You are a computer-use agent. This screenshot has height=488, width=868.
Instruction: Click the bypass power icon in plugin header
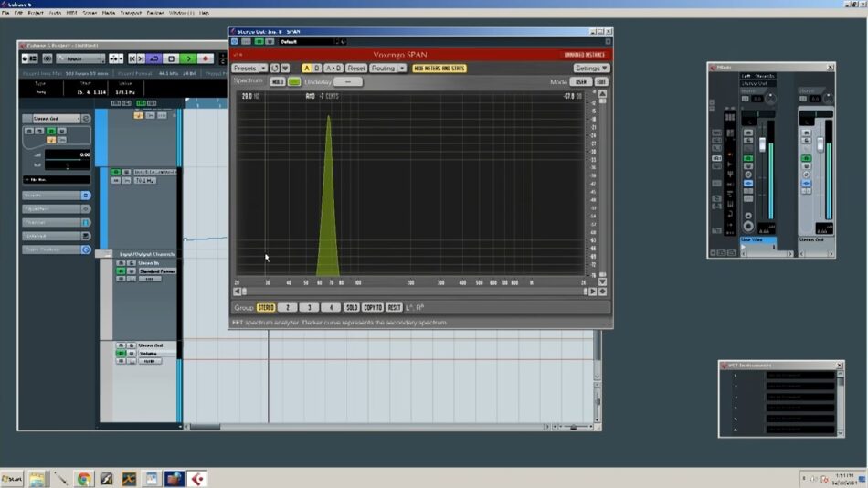pyautogui.click(x=235, y=41)
